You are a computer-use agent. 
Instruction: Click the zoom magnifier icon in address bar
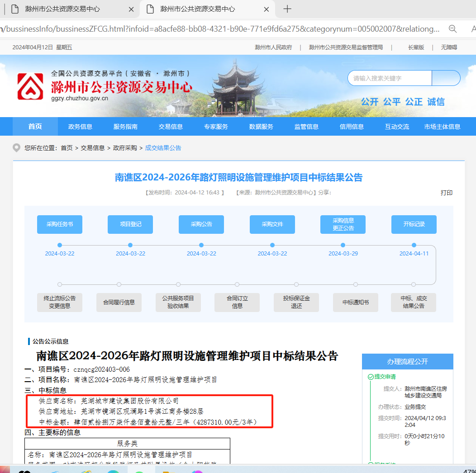point(452,29)
